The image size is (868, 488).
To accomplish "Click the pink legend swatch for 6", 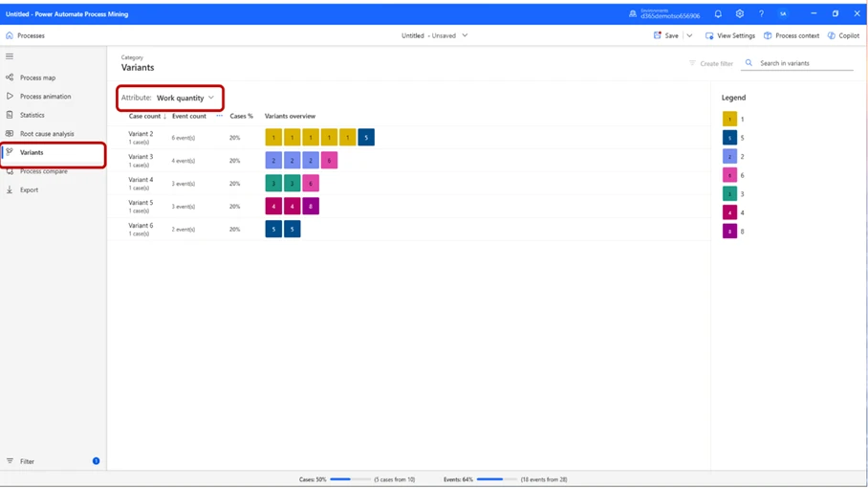I will [x=729, y=176].
